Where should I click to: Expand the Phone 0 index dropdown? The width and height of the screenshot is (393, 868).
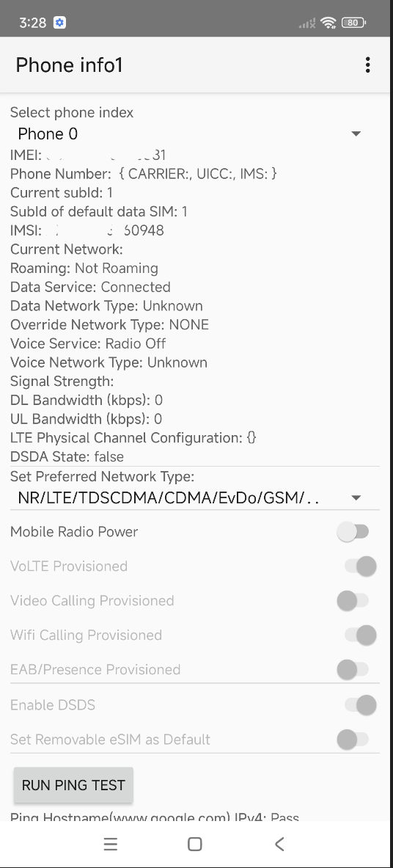tap(195, 134)
